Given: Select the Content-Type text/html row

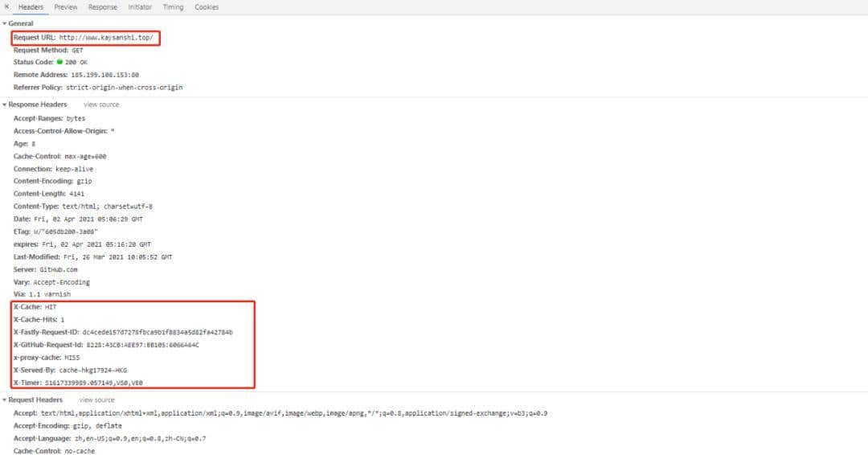Looking at the screenshot, I should pos(83,207).
